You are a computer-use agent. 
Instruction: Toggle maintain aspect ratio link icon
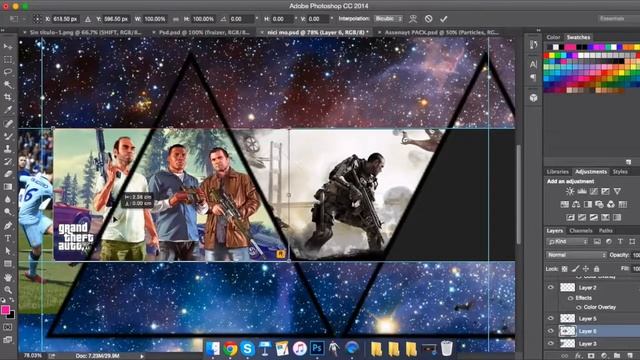coord(176,19)
